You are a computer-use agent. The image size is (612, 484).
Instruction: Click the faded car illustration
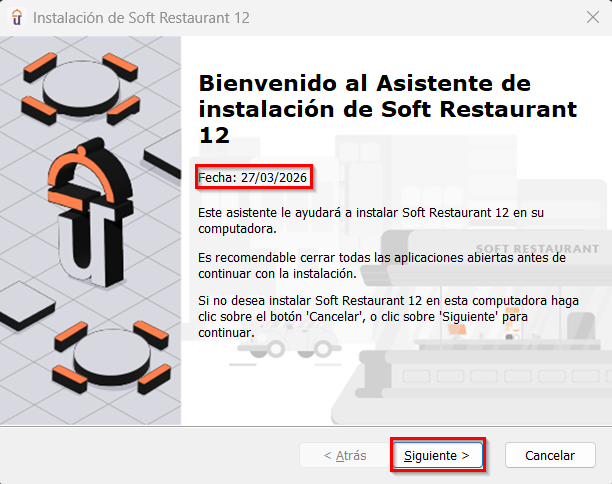[290, 340]
